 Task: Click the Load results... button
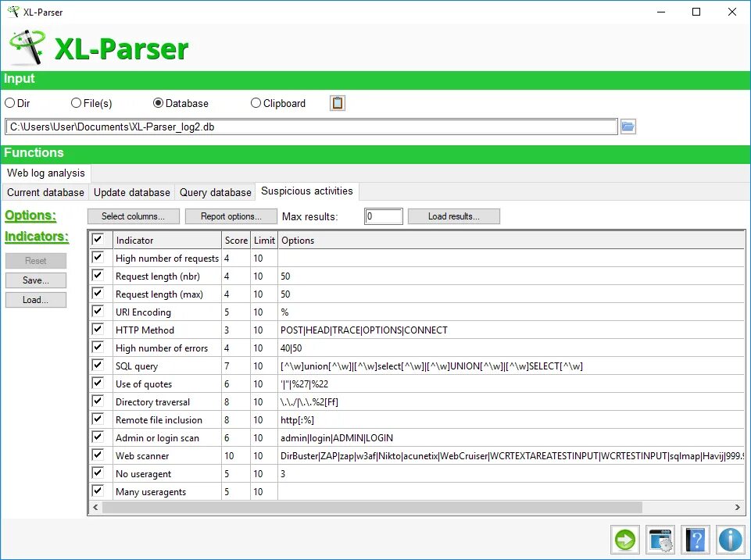tap(454, 216)
